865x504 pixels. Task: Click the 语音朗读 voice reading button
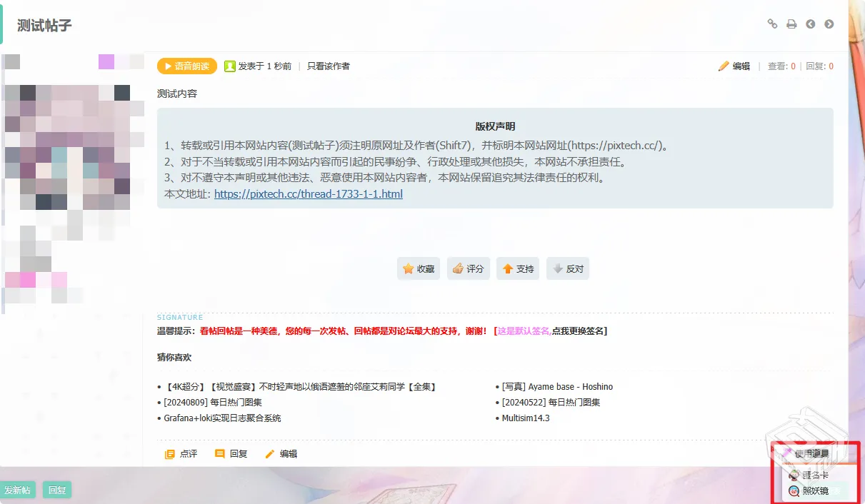pos(187,66)
